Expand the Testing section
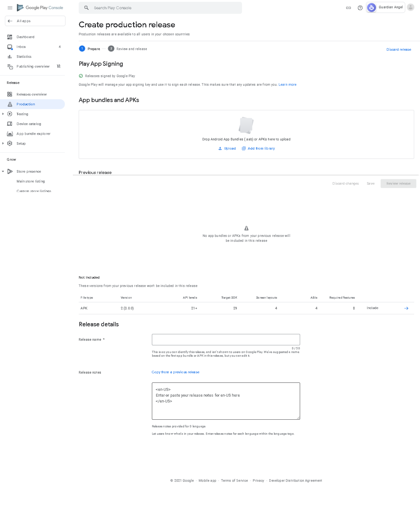 point(3,114)
